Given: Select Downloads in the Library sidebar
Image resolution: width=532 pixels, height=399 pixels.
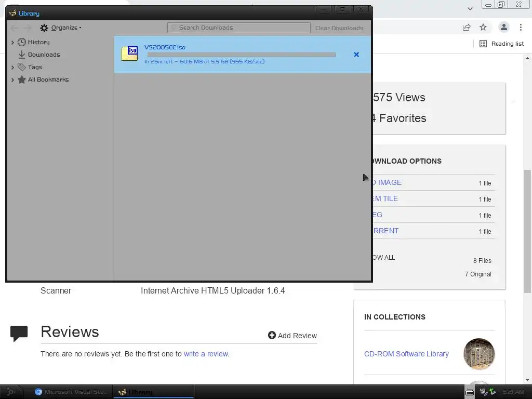Looking at the screenshot, I should pyautogui.click(x=44, y=55).
